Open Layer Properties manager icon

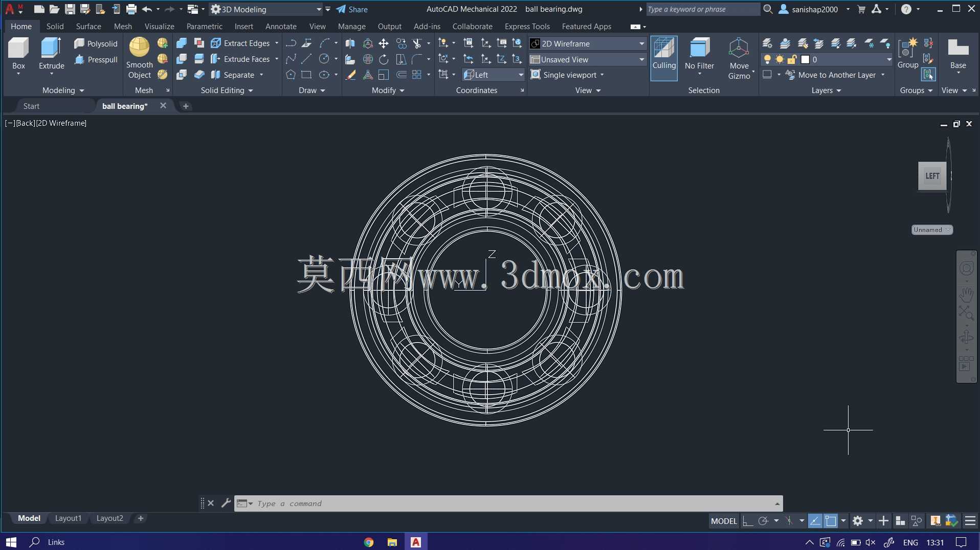point(767,43)
